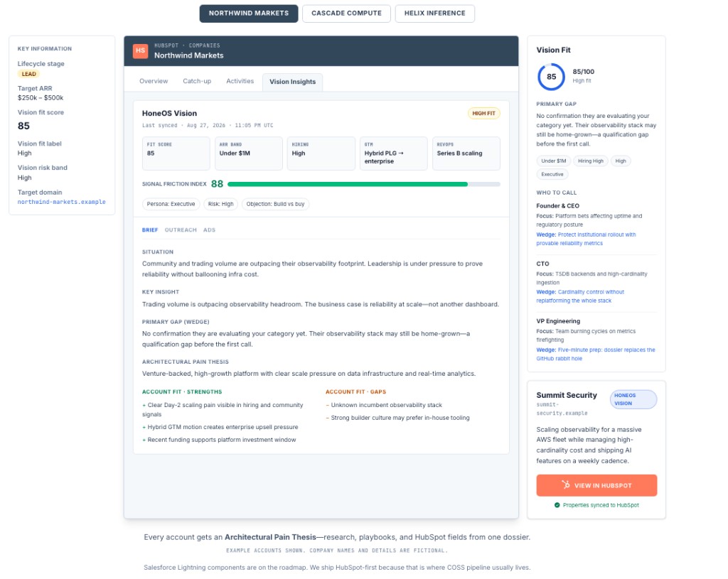Click the 85/100 High fit score text
The width and height of the screenshot is (728, 579).
(583, 75)
